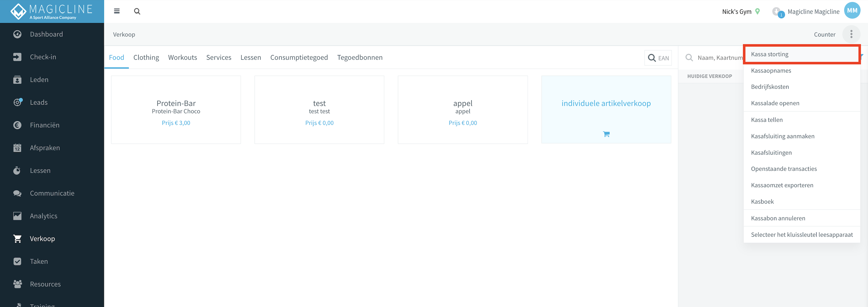The image size is (868, 307).
Task: Click the Leden member card icon
Action: (17, 80)
